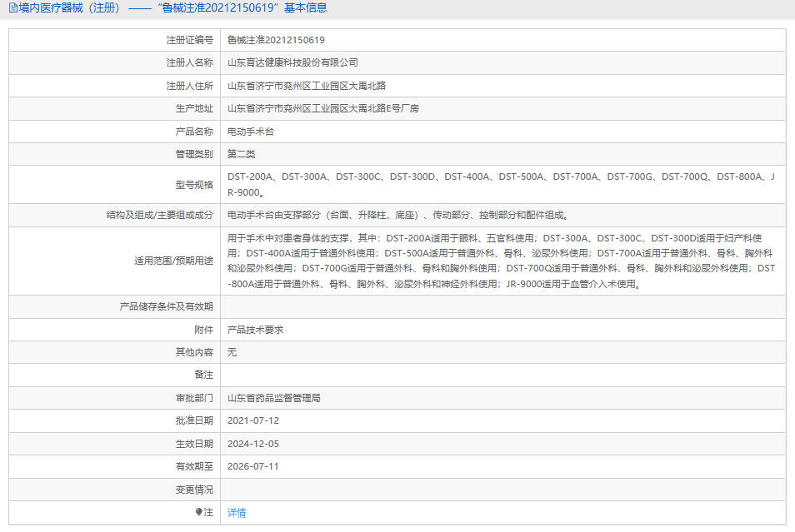Image resolution: width=795 pixels, height=532 pixels.
Task: Click the 适用范围/预期用途 label
Action: (173, 261)
